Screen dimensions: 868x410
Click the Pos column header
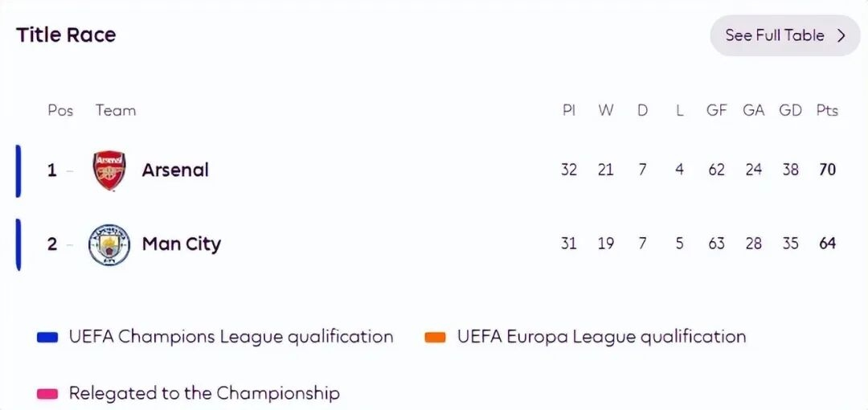[x=60, y=111]
